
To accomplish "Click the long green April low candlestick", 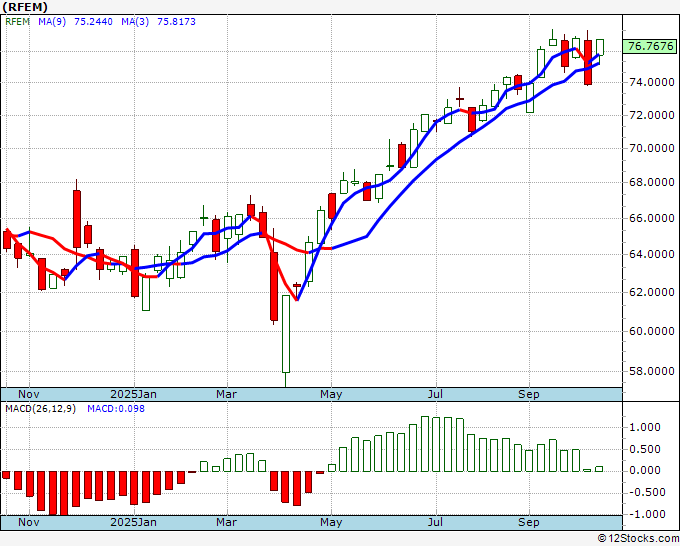I will click(286, 334).
